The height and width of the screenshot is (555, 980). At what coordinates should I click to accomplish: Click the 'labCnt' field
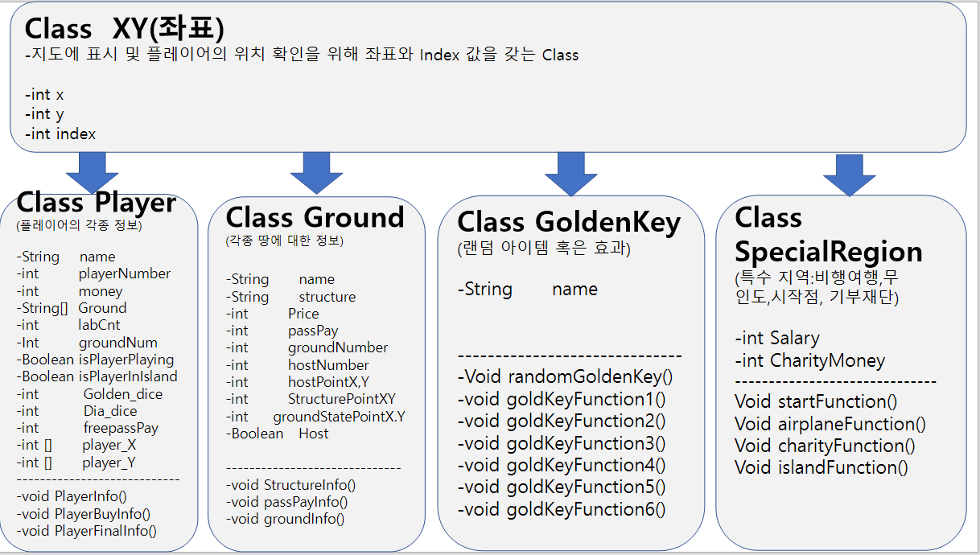tap(99, 325)
